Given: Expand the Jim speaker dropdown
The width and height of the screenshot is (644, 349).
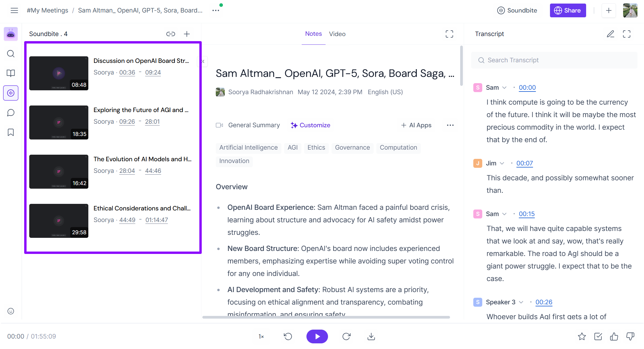Looking at the screenshot, I should pyautogui.click(x=502, y=163).
